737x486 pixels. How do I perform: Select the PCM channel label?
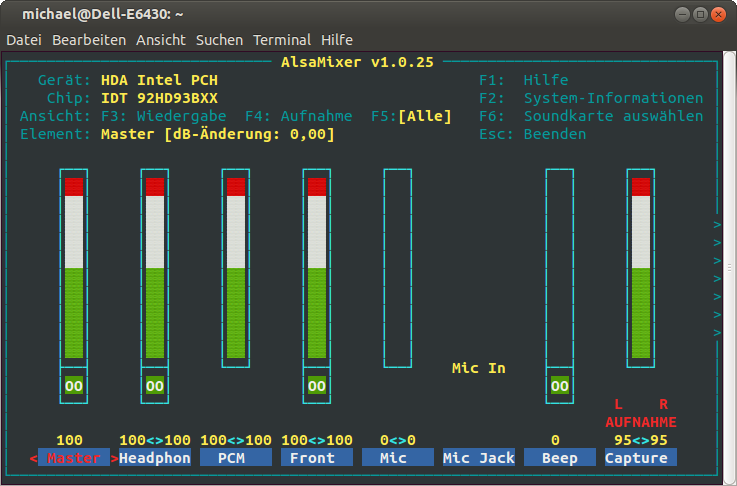tap(236, 458)
